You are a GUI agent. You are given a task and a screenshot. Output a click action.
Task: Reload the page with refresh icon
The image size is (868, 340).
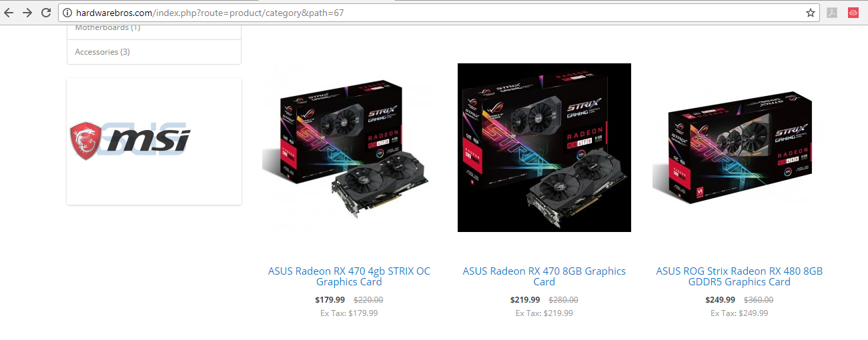(x=46, y=13)
